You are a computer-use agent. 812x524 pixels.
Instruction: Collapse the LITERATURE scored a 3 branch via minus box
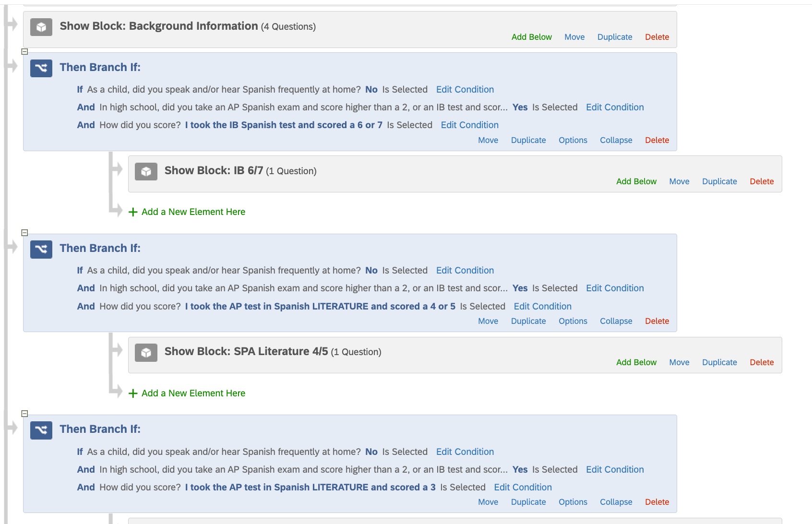(x=24, y=413)
